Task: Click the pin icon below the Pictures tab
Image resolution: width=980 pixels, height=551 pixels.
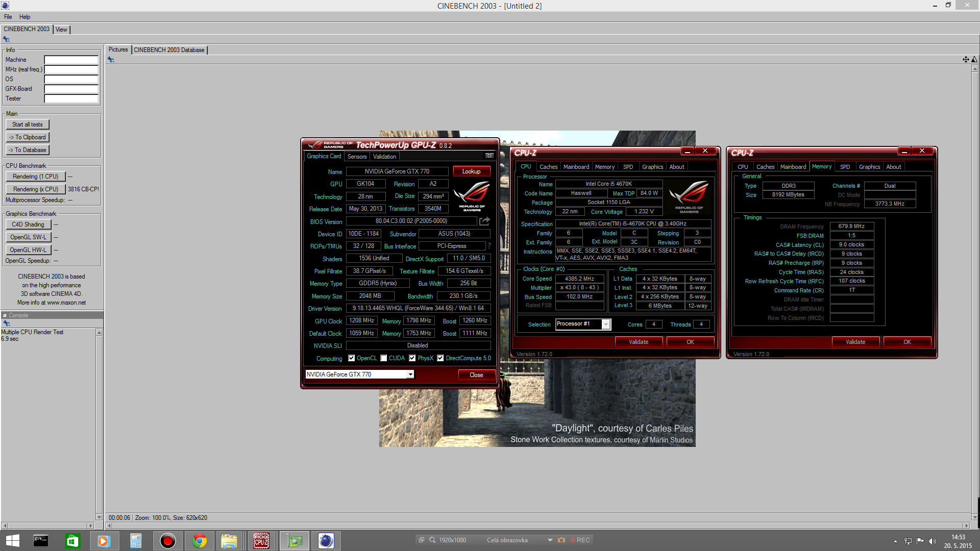Action: [111, 60]
